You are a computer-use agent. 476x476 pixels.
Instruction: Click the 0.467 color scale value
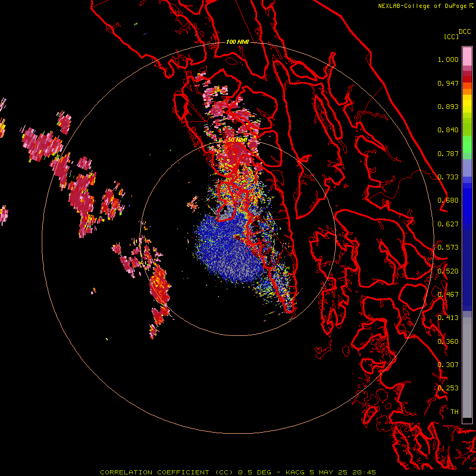pyautogui.click(x=448, y=295)
